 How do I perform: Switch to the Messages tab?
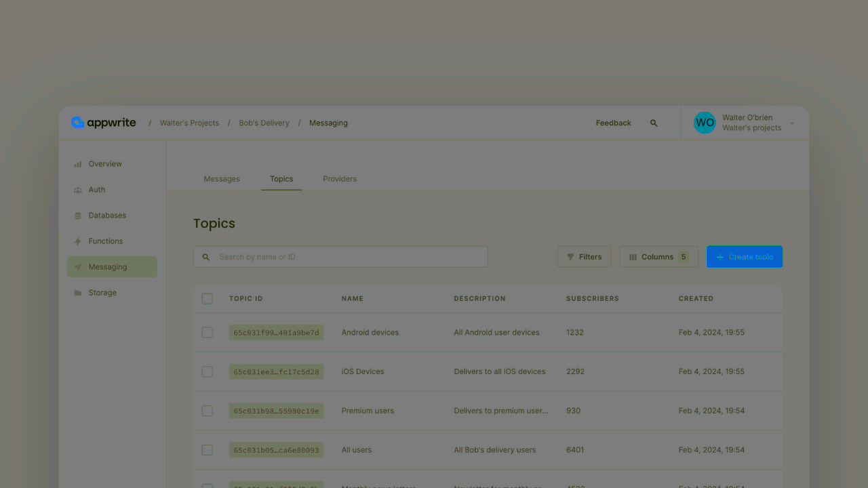click(x=222, y=179)
